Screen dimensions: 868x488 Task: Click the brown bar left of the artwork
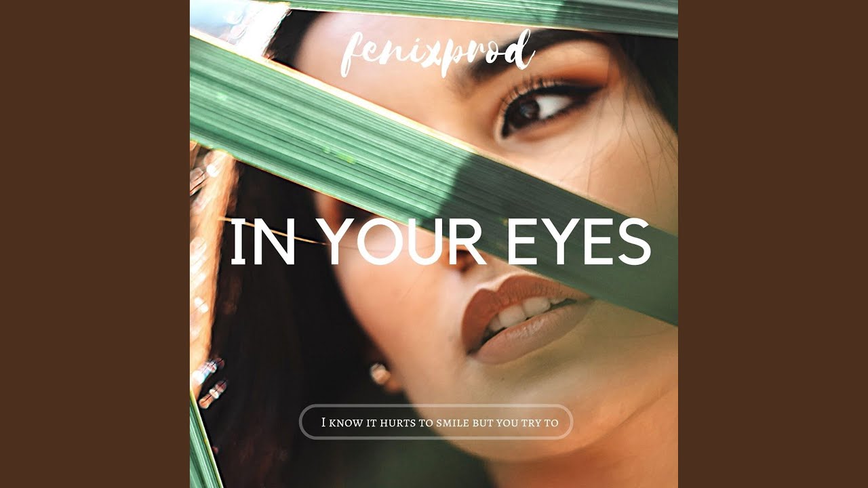[95, 244]
